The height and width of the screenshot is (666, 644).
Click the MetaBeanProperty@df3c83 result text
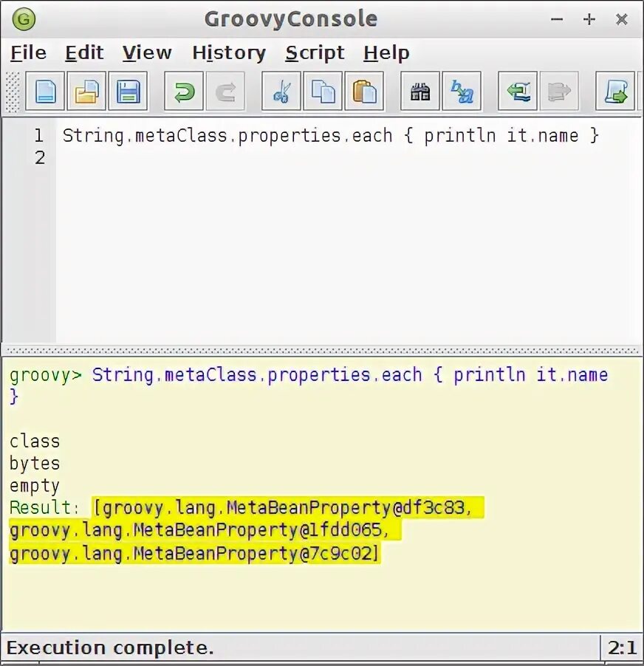[x=289, y=507]
